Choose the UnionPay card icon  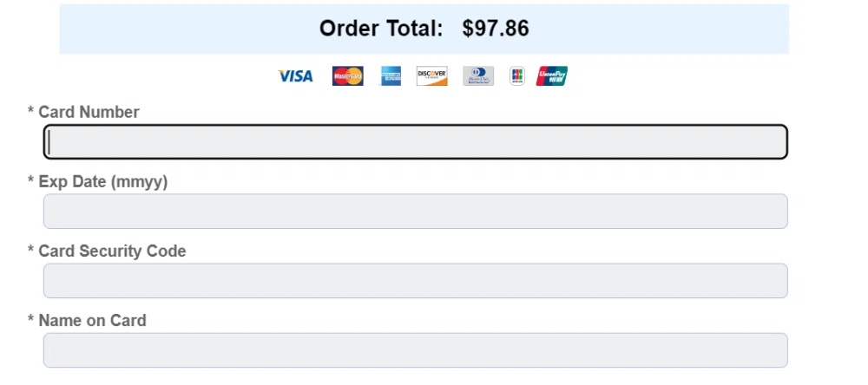click(x=552, y=76)
